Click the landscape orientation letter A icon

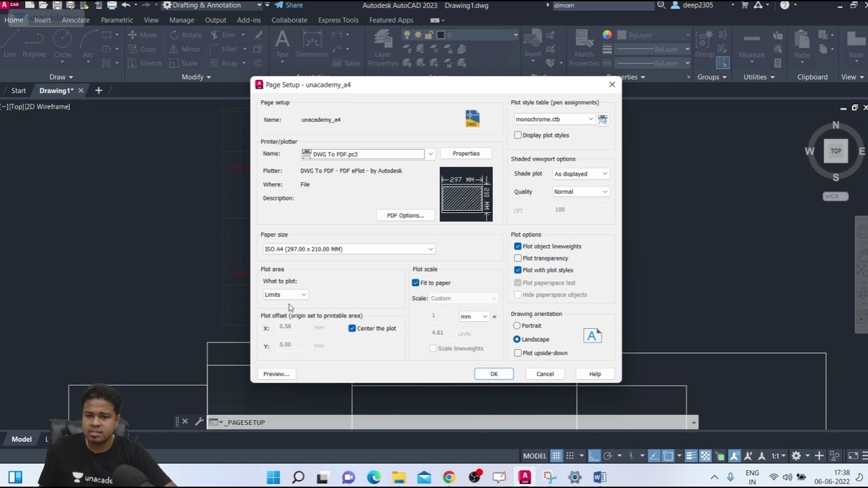pyautogui.click(x=592, y=335)
